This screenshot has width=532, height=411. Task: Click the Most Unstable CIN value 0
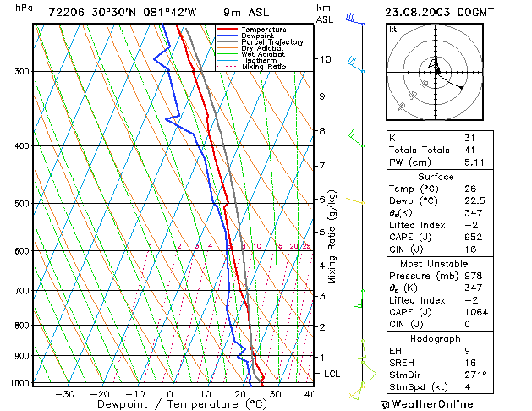click(x=467, y=324)
